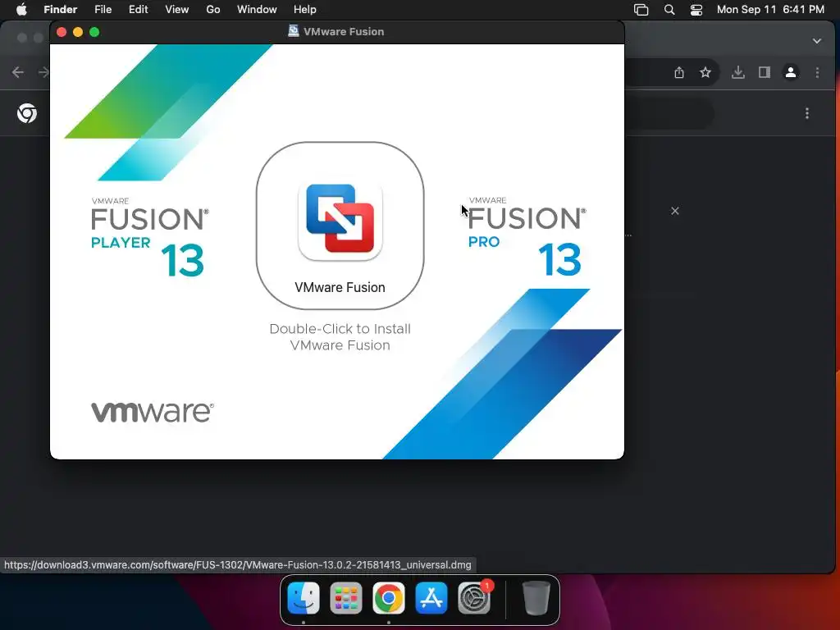840x630 pixels.
Task: Open App Store from the Dock
Action: tap(431, 598)
